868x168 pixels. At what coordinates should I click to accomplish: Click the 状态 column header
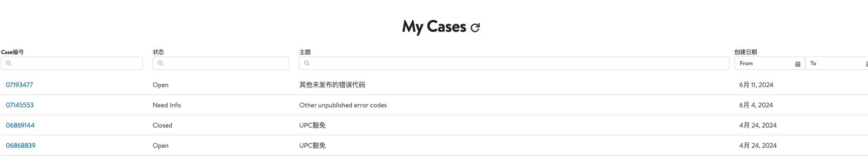point(158,52)
